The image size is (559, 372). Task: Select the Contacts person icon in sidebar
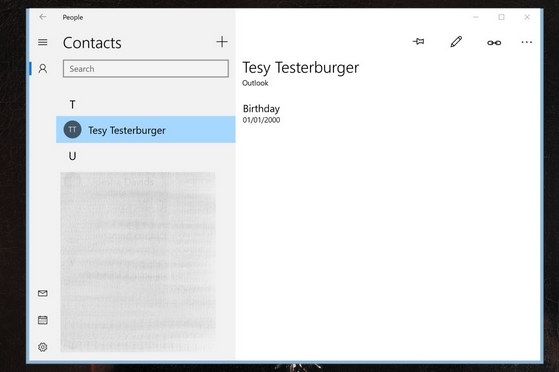42,68
